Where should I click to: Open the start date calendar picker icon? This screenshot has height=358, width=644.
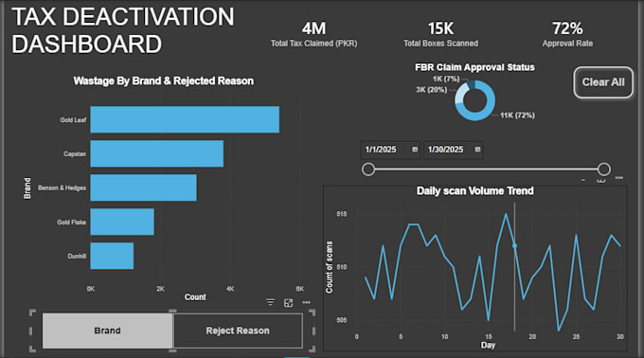coord(415,150)
